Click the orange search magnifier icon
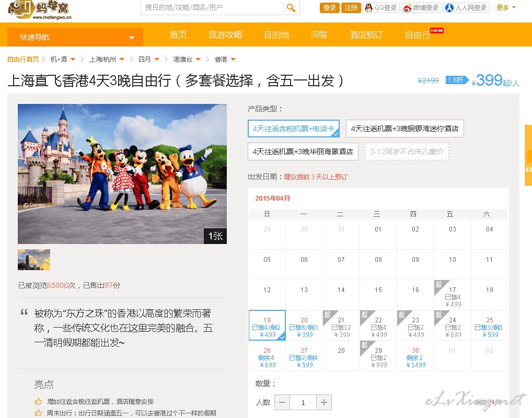 click(x=291, y=7)
